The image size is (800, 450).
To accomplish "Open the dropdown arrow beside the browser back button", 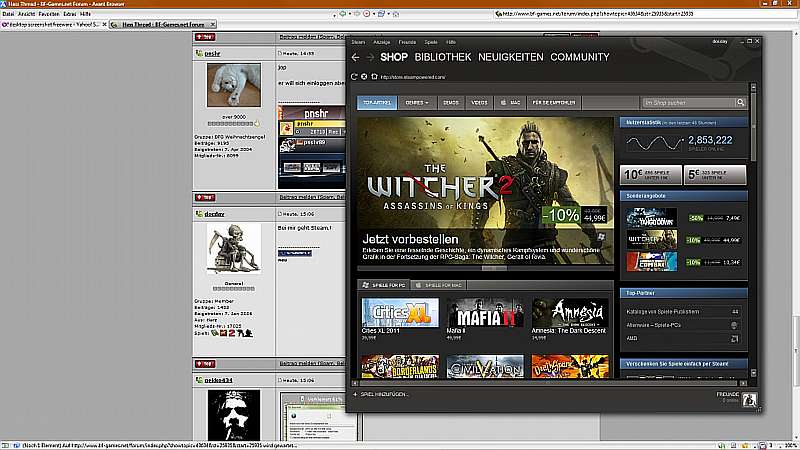I will point(350,14).
